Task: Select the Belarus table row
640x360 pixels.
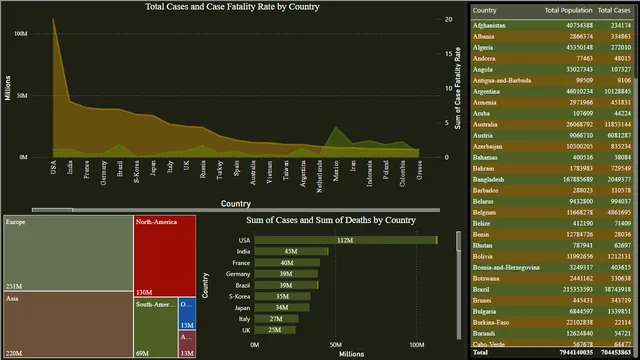Action: [x=552, y=202]
